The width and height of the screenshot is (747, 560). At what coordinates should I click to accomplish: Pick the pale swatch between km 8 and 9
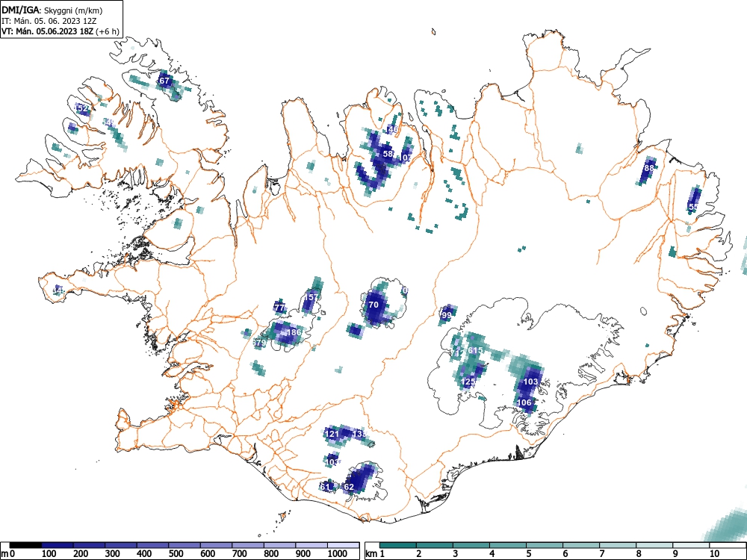654,545
